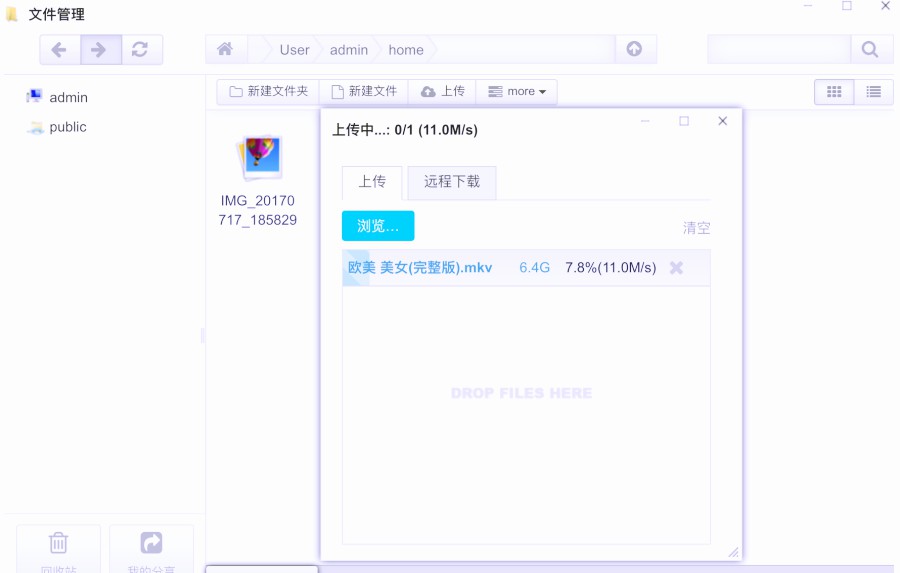Create a new file with 新建文件
The image size is (900, 573).
pos(363,92)
